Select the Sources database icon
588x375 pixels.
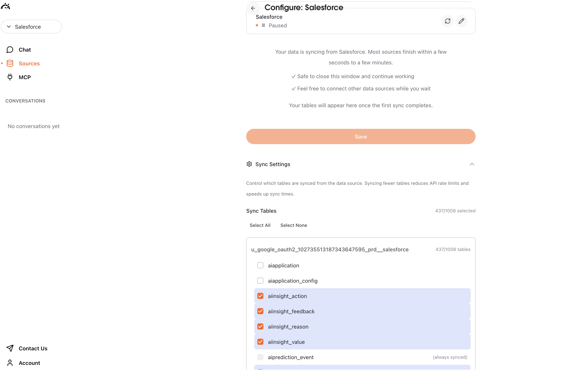click(x=10, y=63)
